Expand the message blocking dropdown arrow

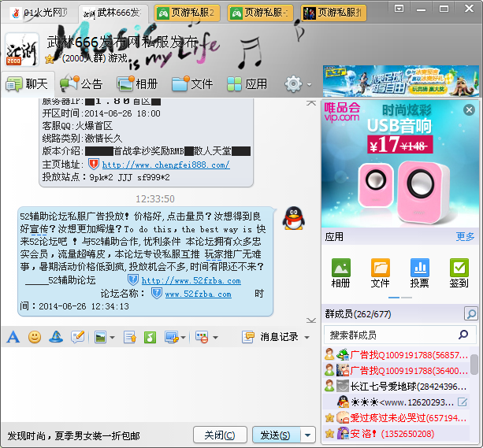click(x=215, y=338)
